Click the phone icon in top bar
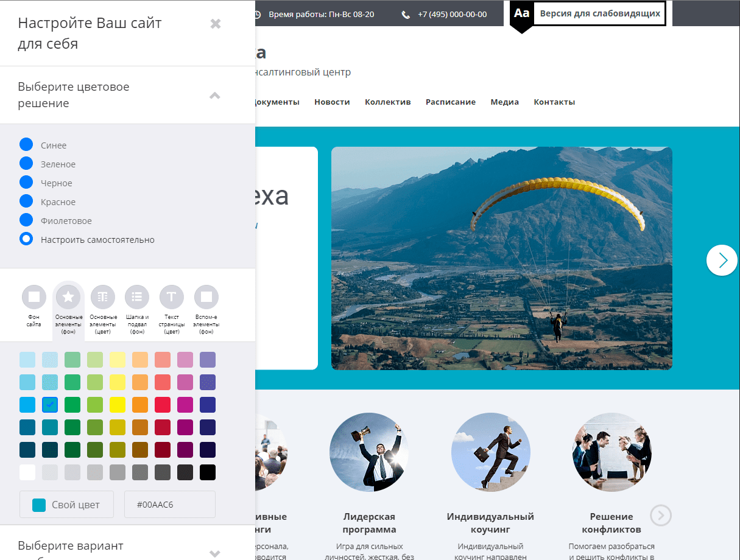 tap(406, 15)
